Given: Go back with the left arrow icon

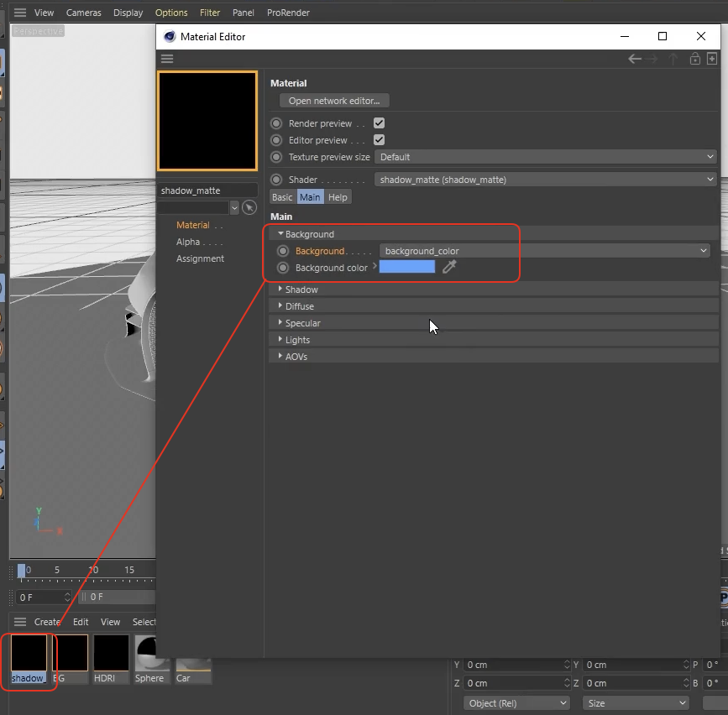Looking at the screenshot, I should pos(635,59).
